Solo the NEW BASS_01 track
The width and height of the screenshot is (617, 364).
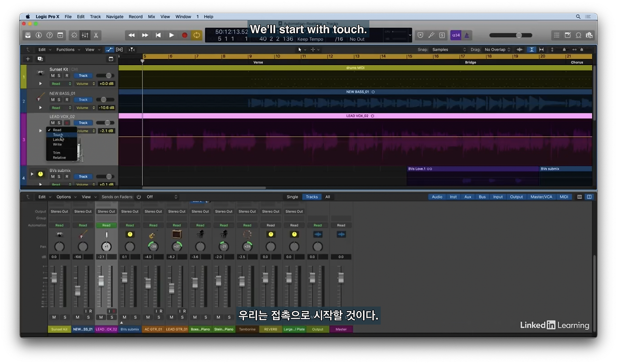[59, 100]
